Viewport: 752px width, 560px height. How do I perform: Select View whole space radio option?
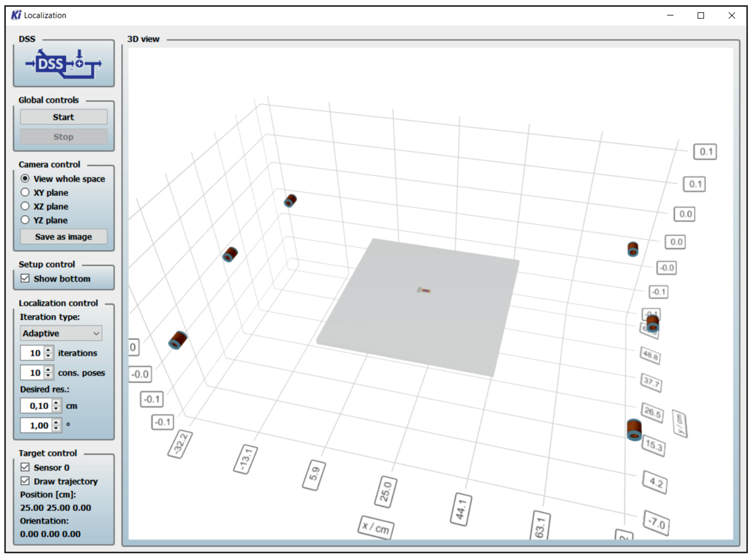pyautogui.click(x=25, y=179)
